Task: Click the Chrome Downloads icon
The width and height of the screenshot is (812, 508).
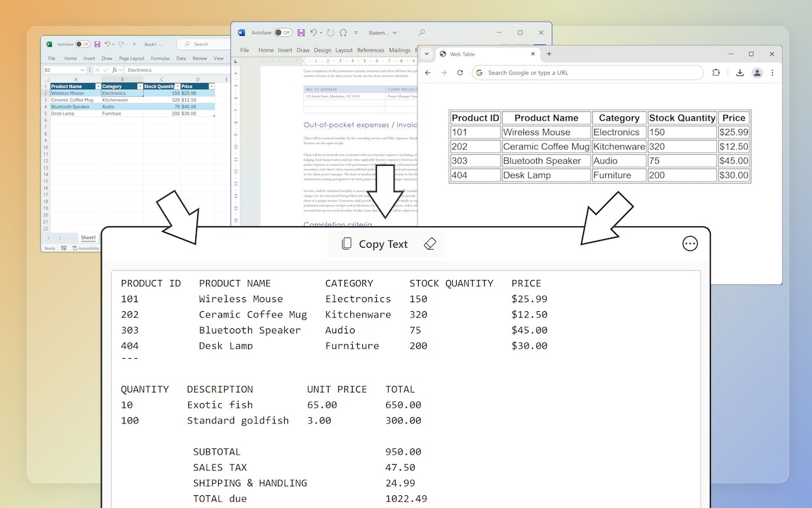Action: pos(740,72)
